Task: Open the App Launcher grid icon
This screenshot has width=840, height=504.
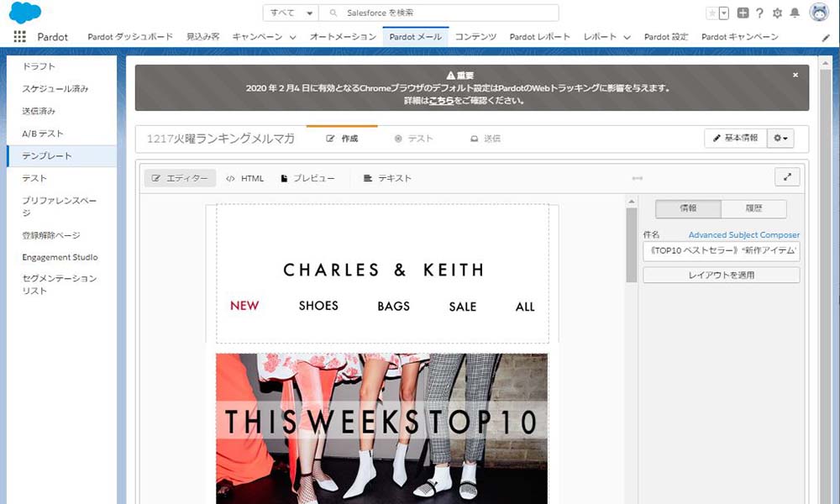Action: (x=19, y=36)
